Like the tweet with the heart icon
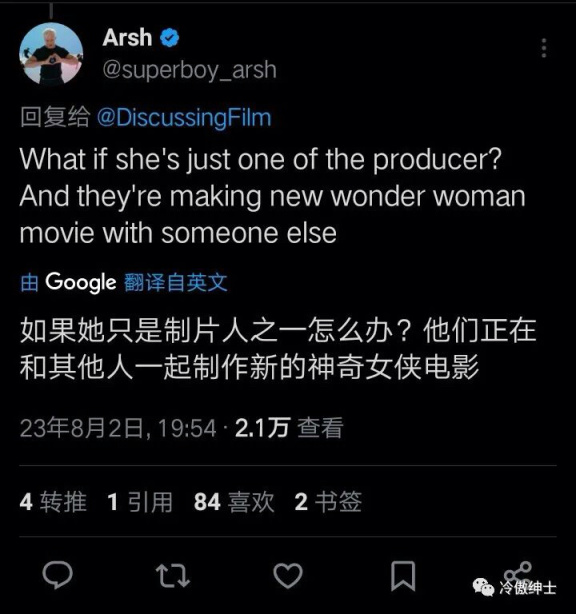The image size is (576, 614). coord(288,576)
